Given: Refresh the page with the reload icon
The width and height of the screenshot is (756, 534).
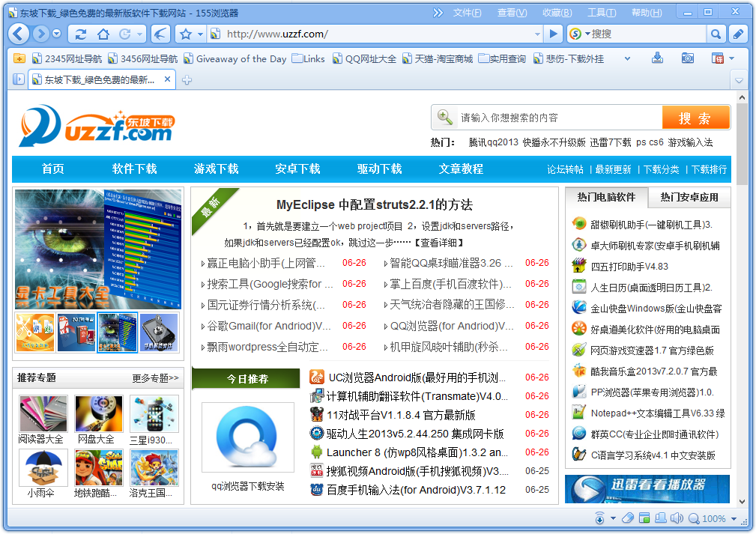Looking at the screenshot, I should [x=81, y=34].
